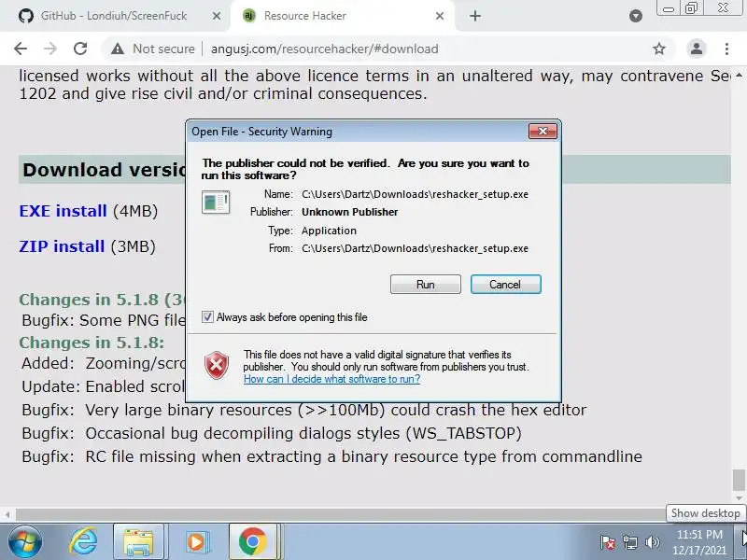747x560 pixels.
Task: Click the red shield warning icon
Action: 217,366
